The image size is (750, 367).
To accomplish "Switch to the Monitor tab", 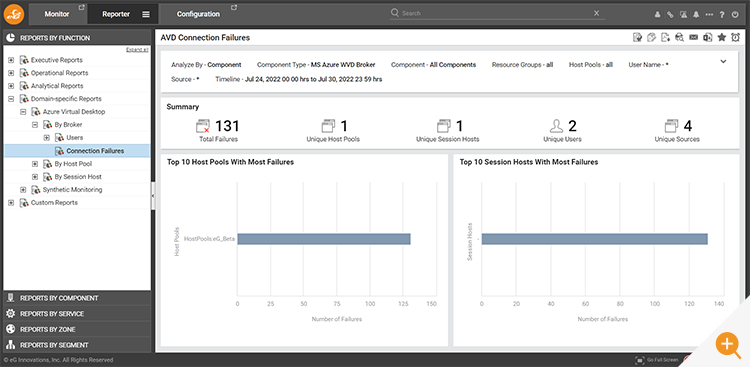I will (x=57, y=14).
